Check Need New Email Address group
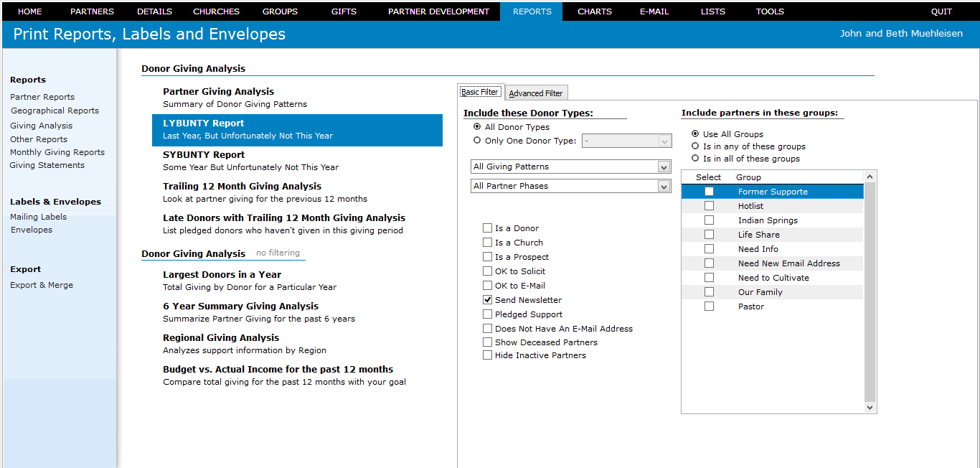This screenshot has width=980, height=468. tap(709, 263)
